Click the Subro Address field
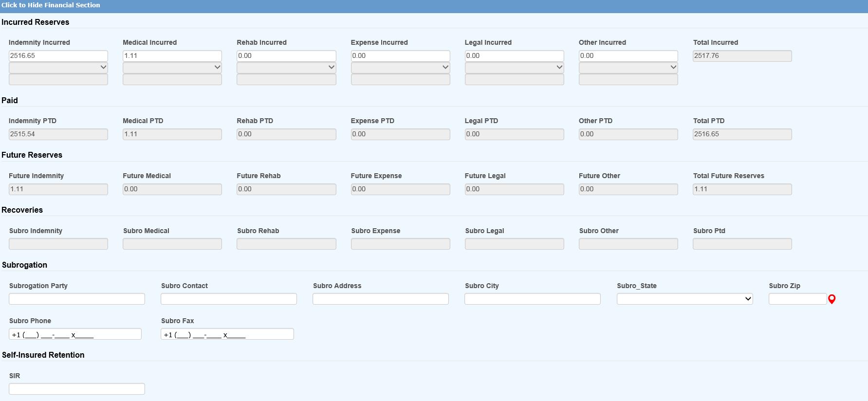Image resolution: width=868 pixels, height=401 pixels. click(x=381, y=299)
